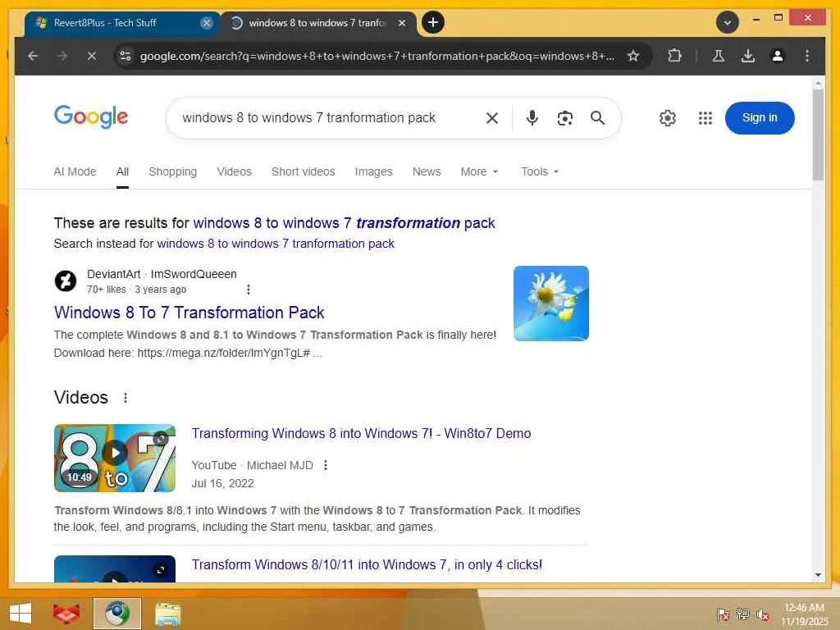Click the browser address bar URL
Viewport: 840px width, 630px height.
pyautogui.click(x=377, y=56)
